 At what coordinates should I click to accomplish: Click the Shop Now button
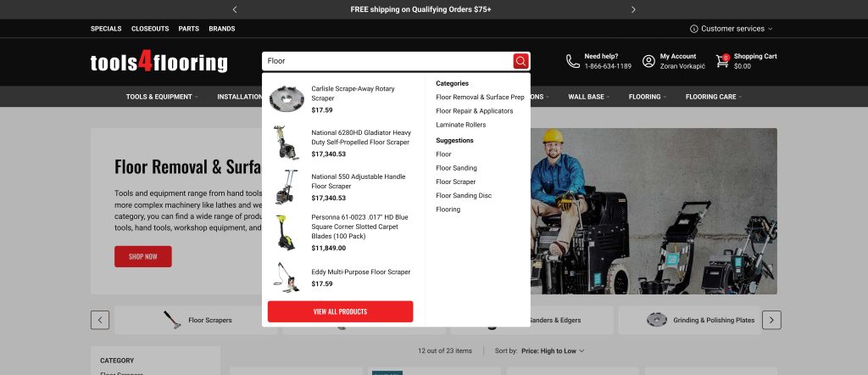[x=142, y=256]
